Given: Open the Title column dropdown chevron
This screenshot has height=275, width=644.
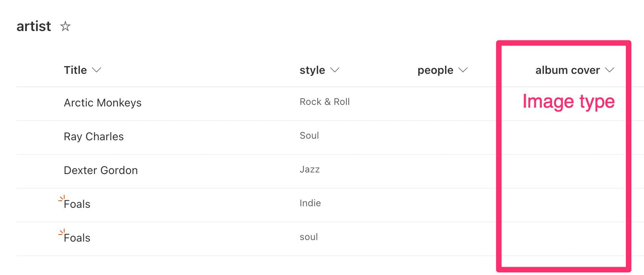Looking at the screenshot, I should click(x=96, y=70).
